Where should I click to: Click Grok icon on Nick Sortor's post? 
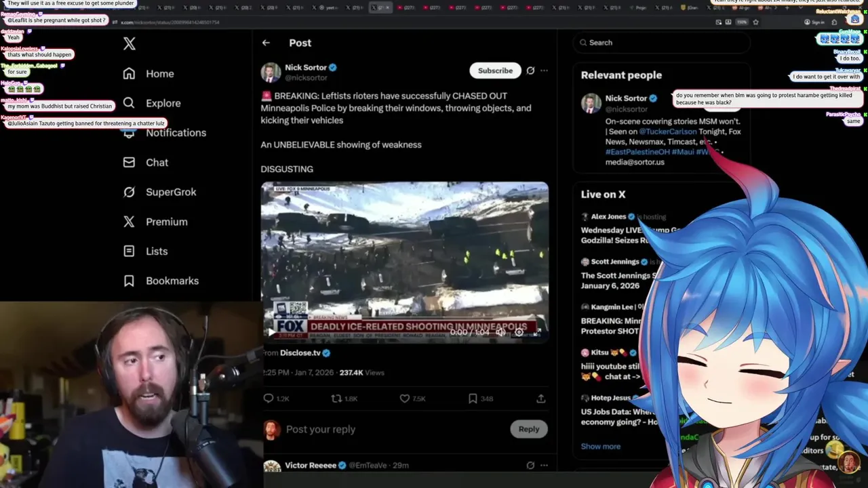pos(530,70)
